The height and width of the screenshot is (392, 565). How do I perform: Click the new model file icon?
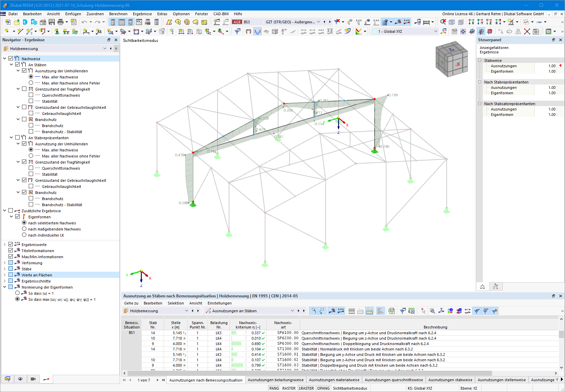coord(7,22)
